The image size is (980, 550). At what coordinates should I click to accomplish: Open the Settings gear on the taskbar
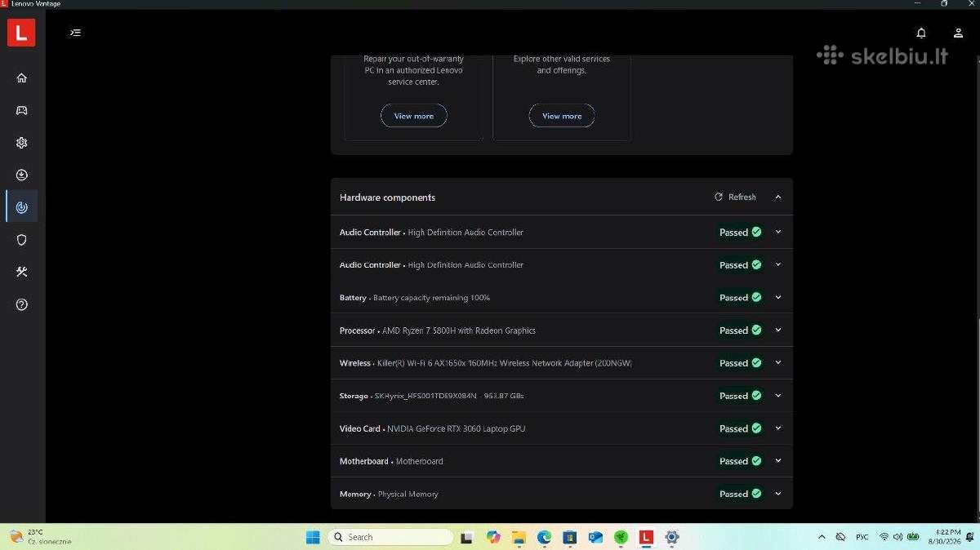tap(672, 537)
